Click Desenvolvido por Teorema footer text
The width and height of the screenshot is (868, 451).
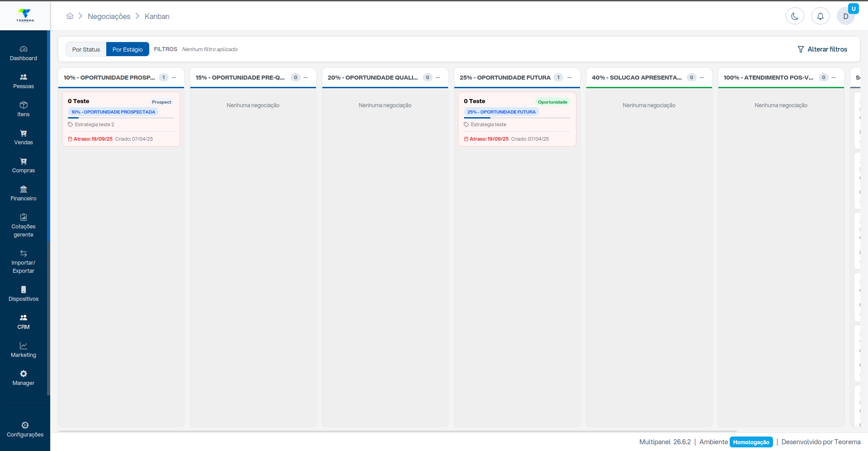pyautogui.click(x=821, y=442)
